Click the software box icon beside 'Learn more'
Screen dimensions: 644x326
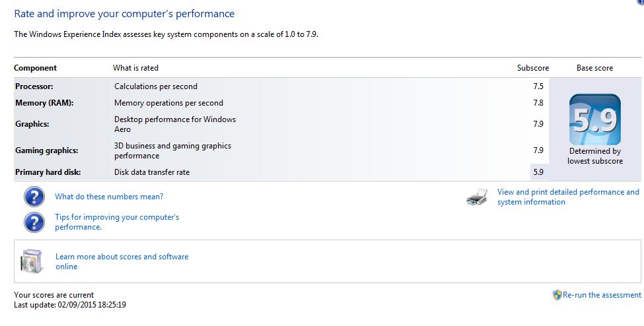point(32,261)
